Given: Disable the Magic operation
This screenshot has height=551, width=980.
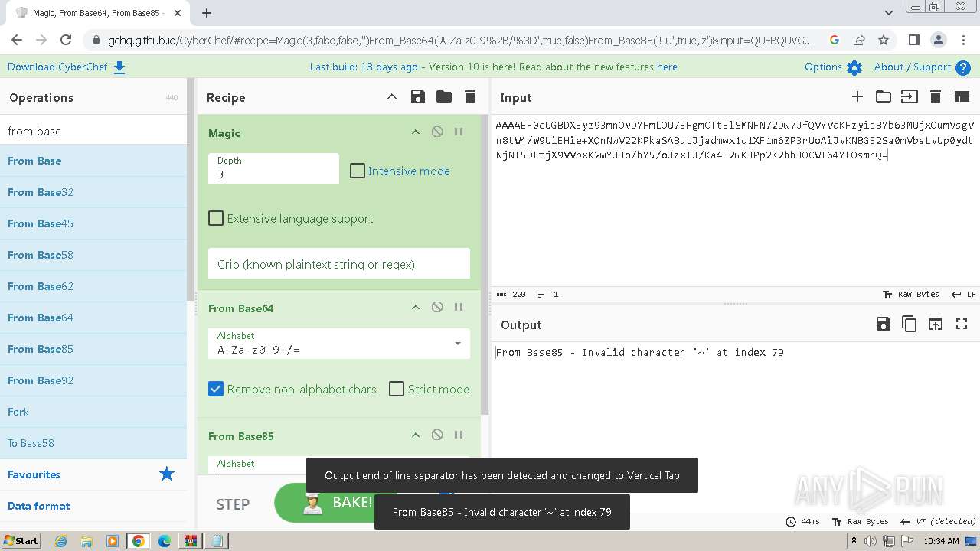Looking at the screenshot, I should [x=437, y=132].
